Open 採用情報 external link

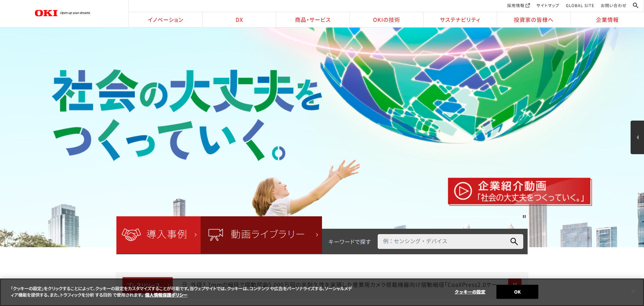tap(518, 5)
